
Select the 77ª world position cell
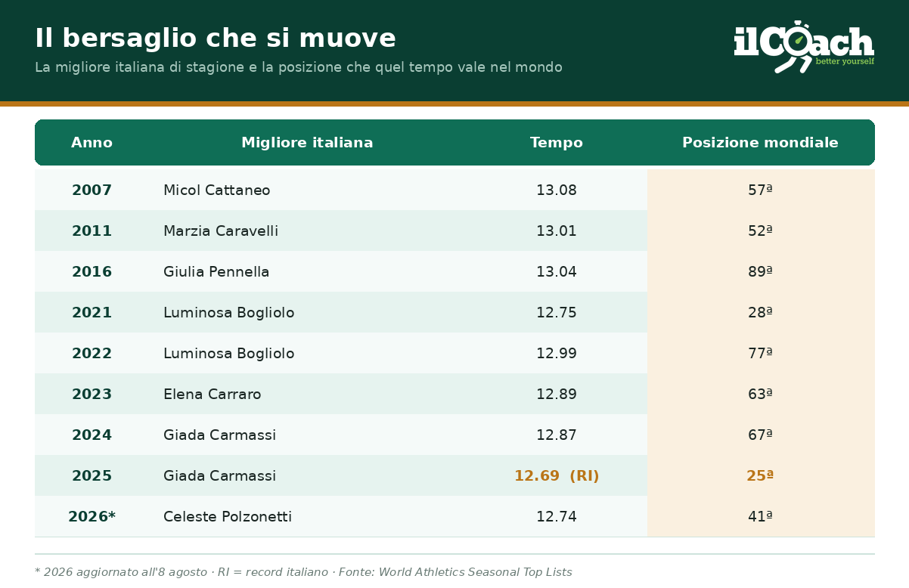tap(760, 354)
